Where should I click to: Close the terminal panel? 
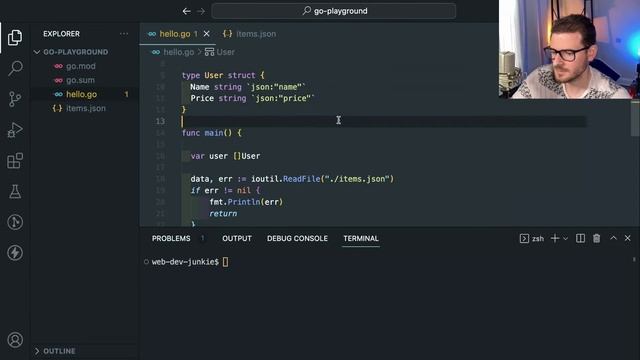point(627,238)
